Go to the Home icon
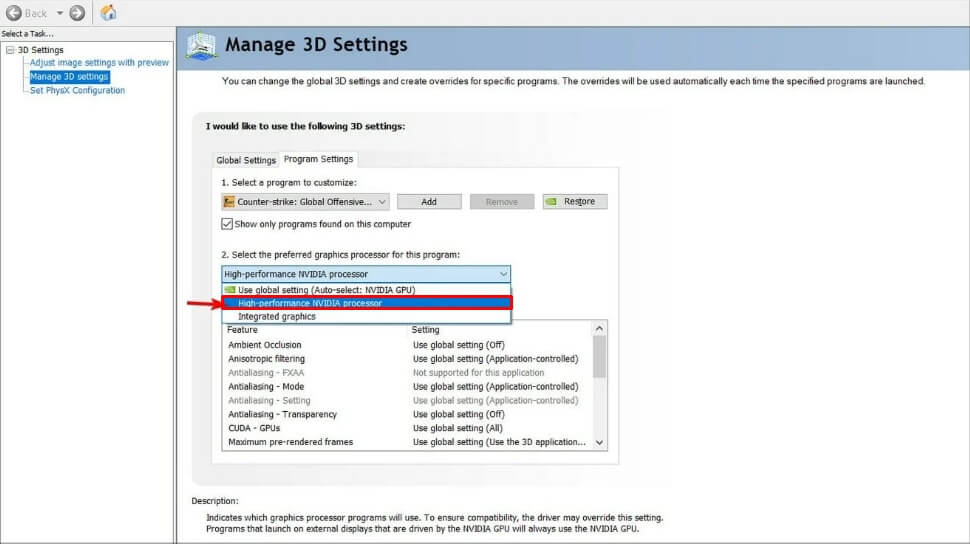970x544 pixels. [x=108, y=12]
